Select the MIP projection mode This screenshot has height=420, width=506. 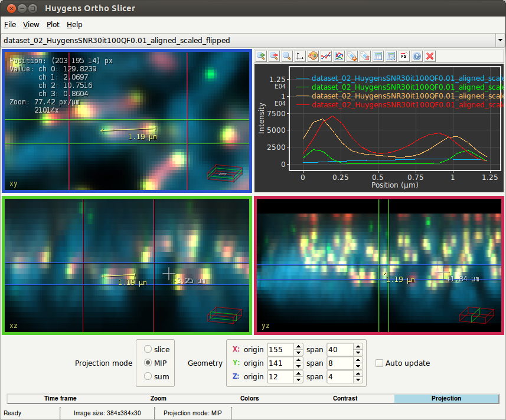148,363
